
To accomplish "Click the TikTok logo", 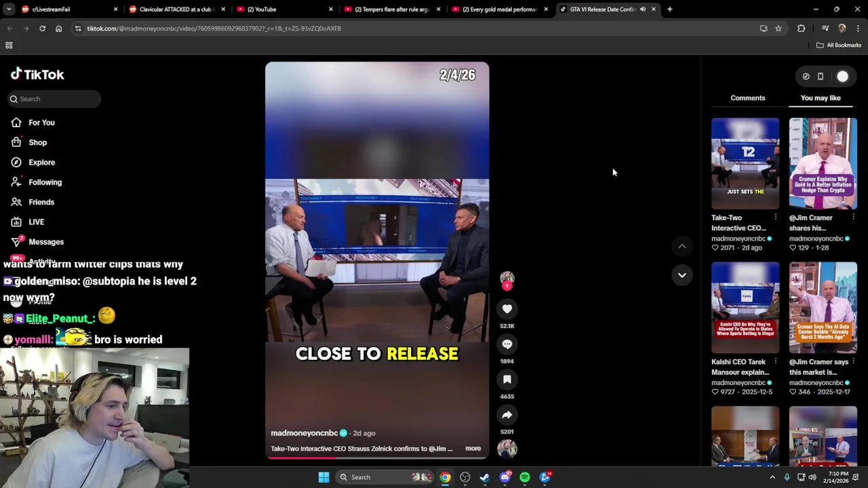I will [x=37, y=75].
